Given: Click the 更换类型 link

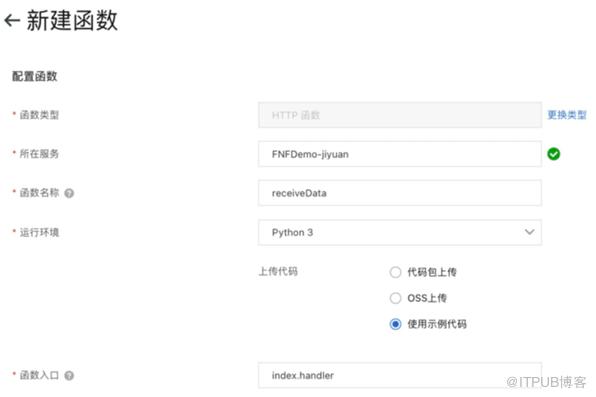Looking at the screenshot, I should [567, 115].
